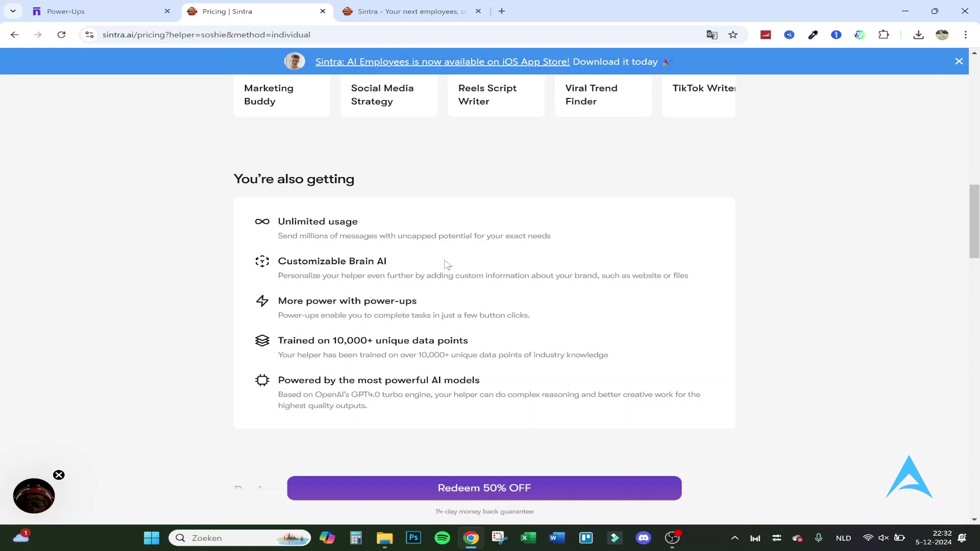The image size is (980, 551).
Task: Open the Windows Start menu
Action: [152, 538]
